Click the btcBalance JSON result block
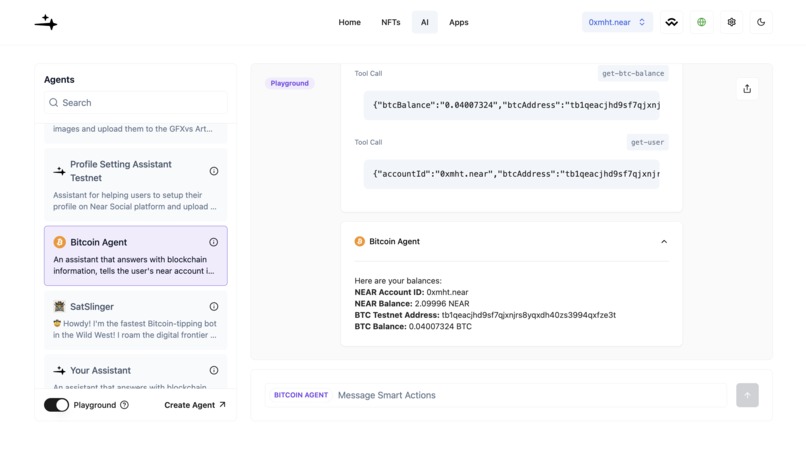This screenshot has width=806, height=451. click(x=511, y=105)
